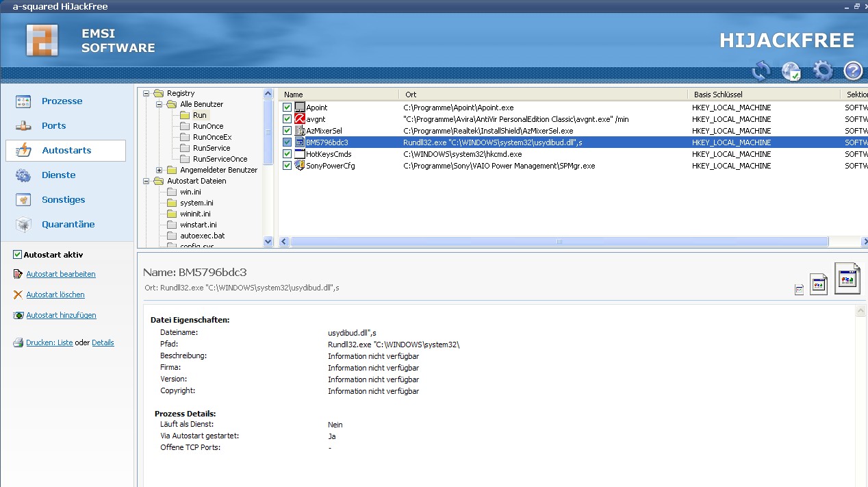Toggle the BM5796bdc3 entry checkbox
Screen dimensions: 868x487
tap(288, 142)
